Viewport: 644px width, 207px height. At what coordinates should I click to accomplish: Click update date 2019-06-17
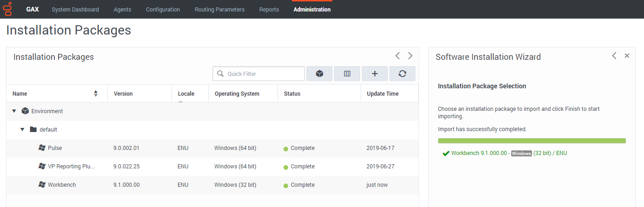(380, 148)
